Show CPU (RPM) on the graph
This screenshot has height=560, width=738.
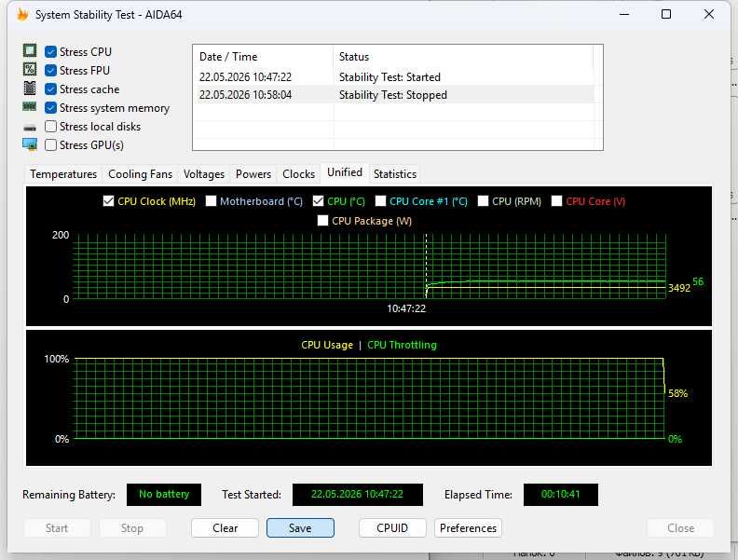coord(483,201)
